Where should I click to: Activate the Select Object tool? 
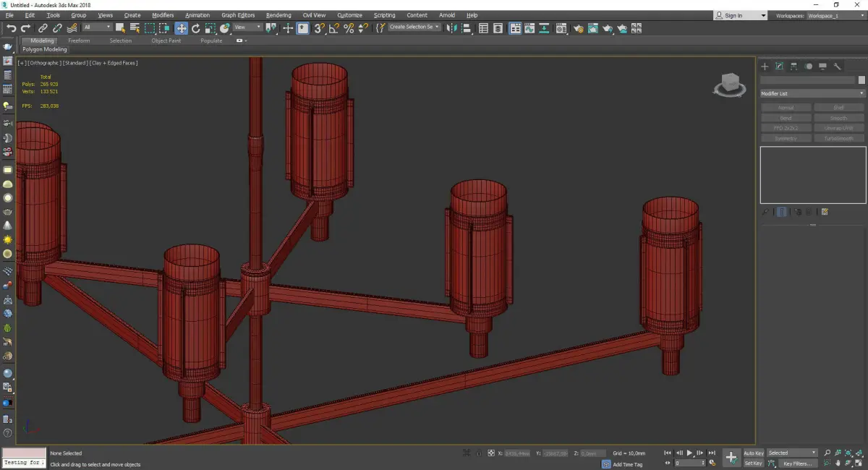(x=120, y=28)
